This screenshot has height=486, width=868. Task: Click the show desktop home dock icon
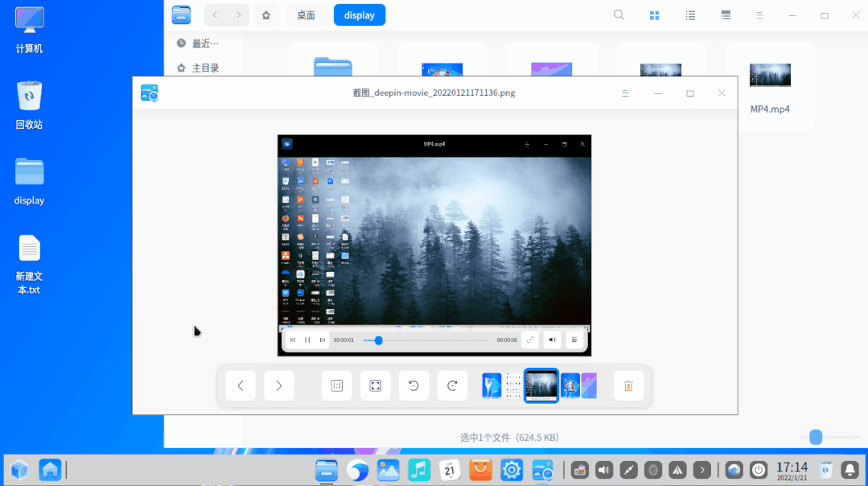click(50, 471)
